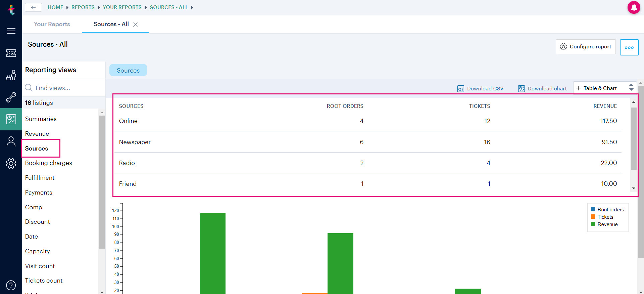Open the help question mark icon

(11, 285)
